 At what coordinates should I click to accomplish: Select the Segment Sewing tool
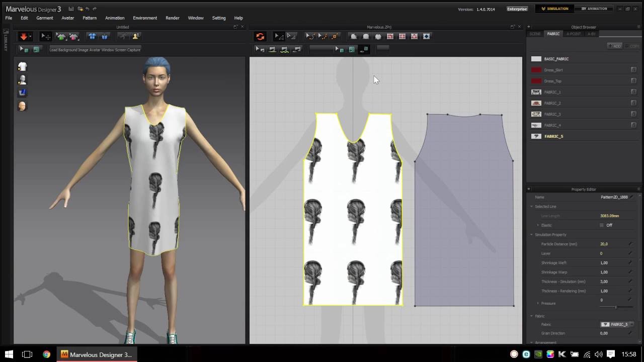[x=272, y=49]
